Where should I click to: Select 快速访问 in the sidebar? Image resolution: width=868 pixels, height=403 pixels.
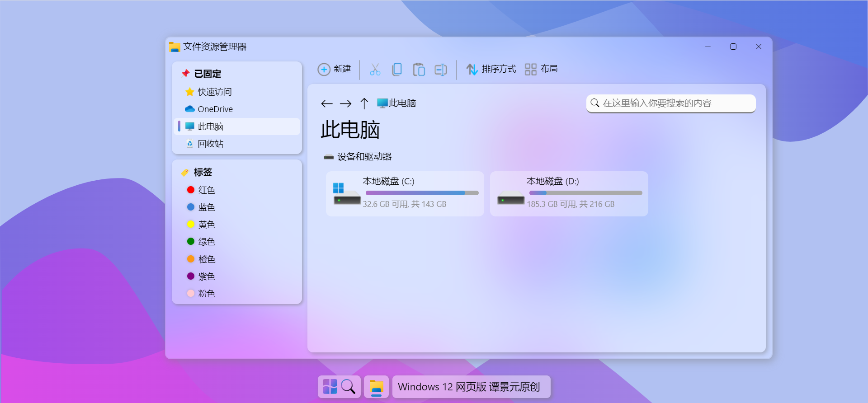click(x=237, y=92)
